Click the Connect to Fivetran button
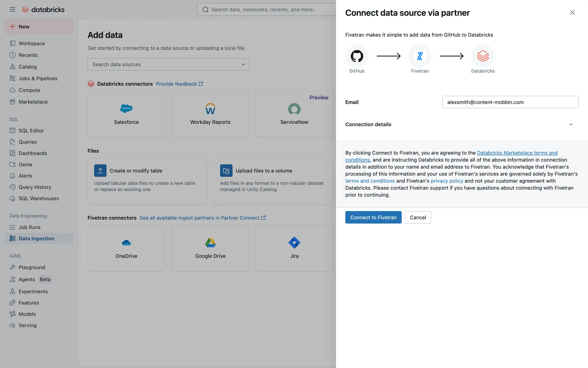Viewport: 588px width, 368px height. pyautogui.click(x=373, y=217)
